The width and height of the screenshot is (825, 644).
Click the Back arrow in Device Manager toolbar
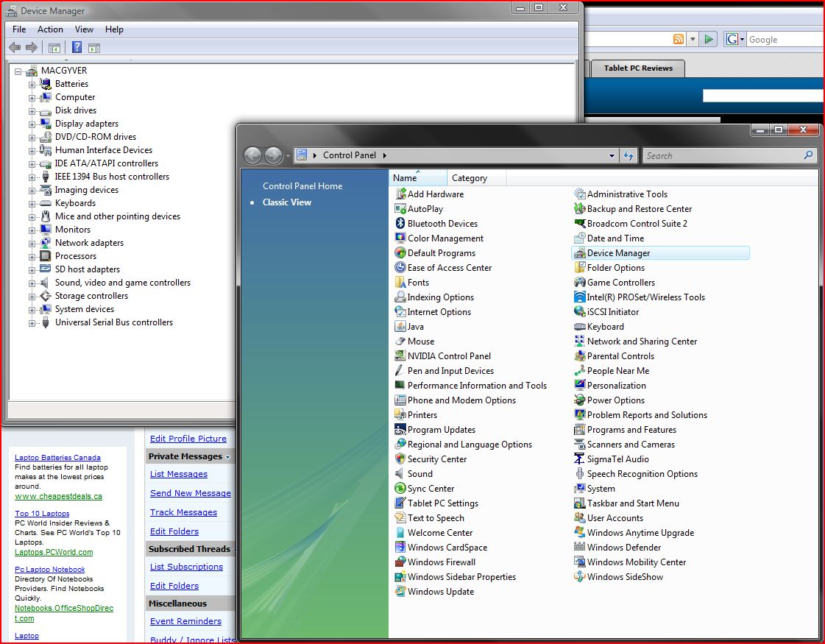click(15, 47)
